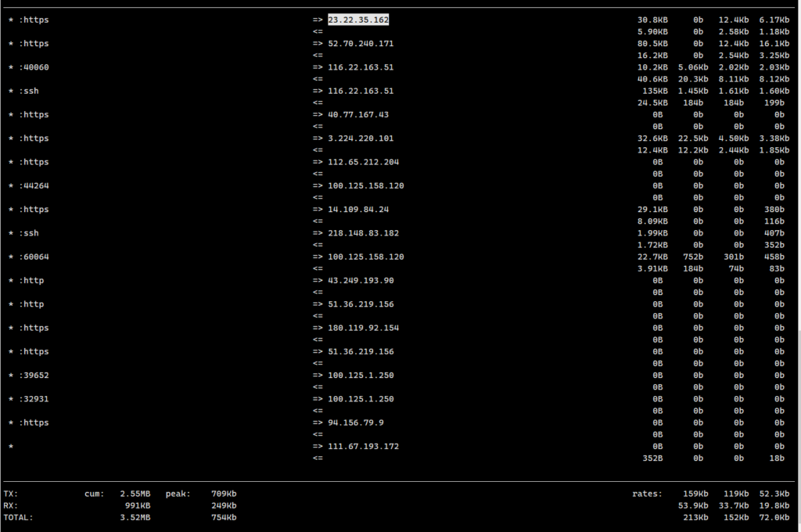Select the destination IP 52.70.240.171

[361, 44]
